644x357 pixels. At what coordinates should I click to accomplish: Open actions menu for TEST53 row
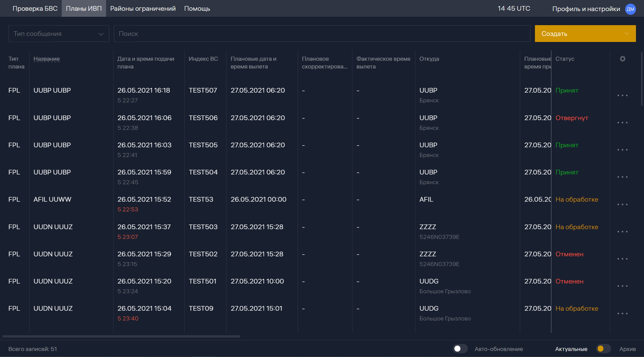pyautogui.click(x=622, y=205)
